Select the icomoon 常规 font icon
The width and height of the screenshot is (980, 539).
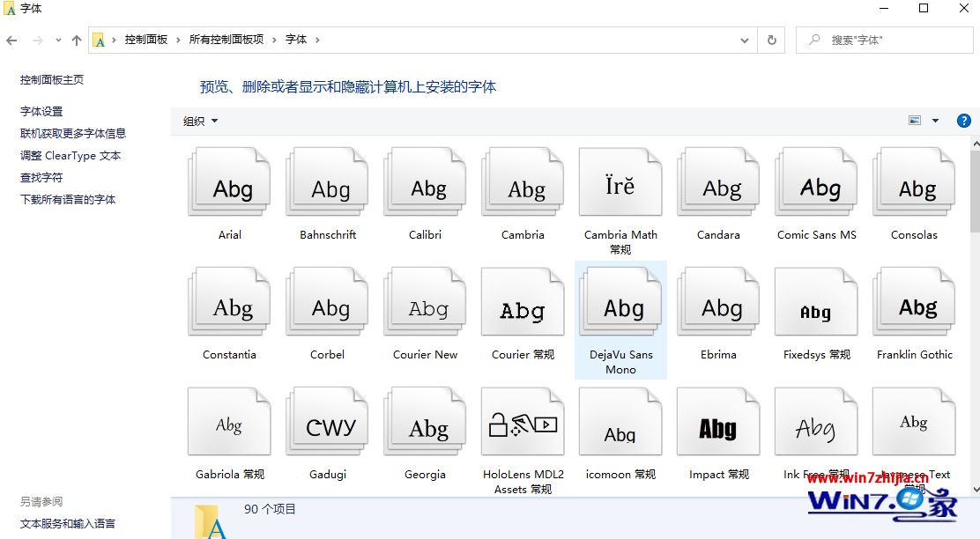[620, 422]
